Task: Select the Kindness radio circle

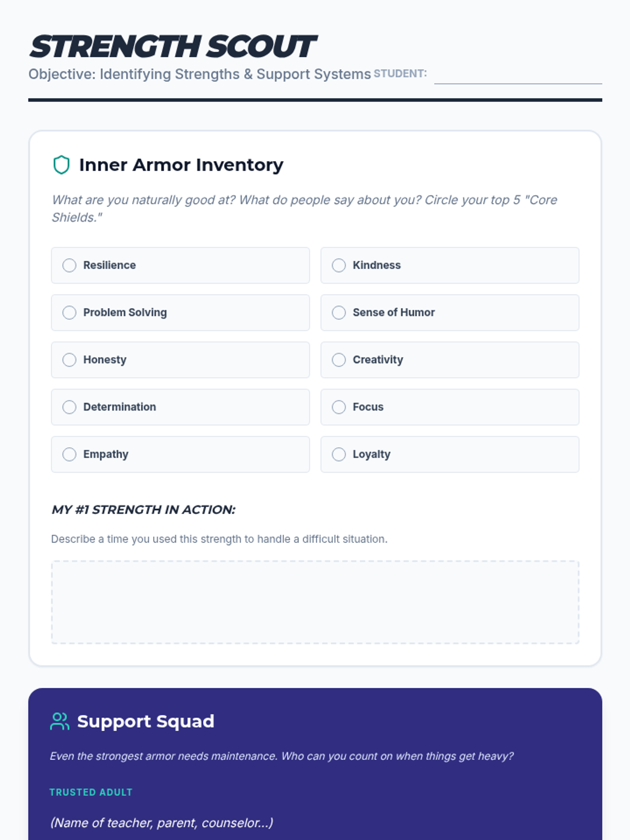Action: [x=339, y=265]
